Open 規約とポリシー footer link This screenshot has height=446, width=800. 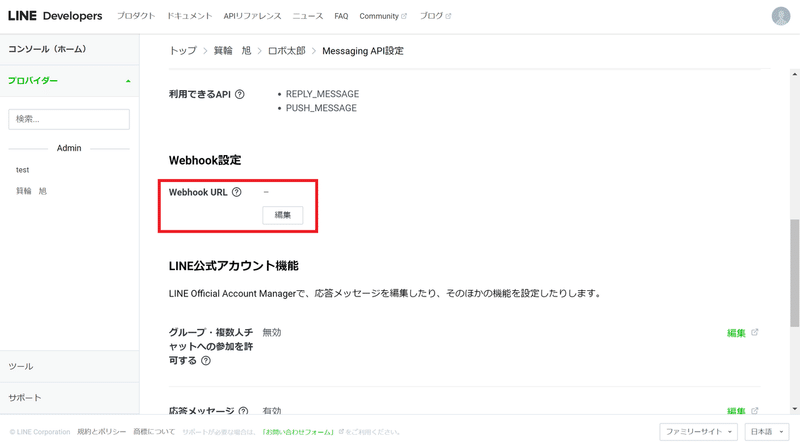tap(101, 432)
